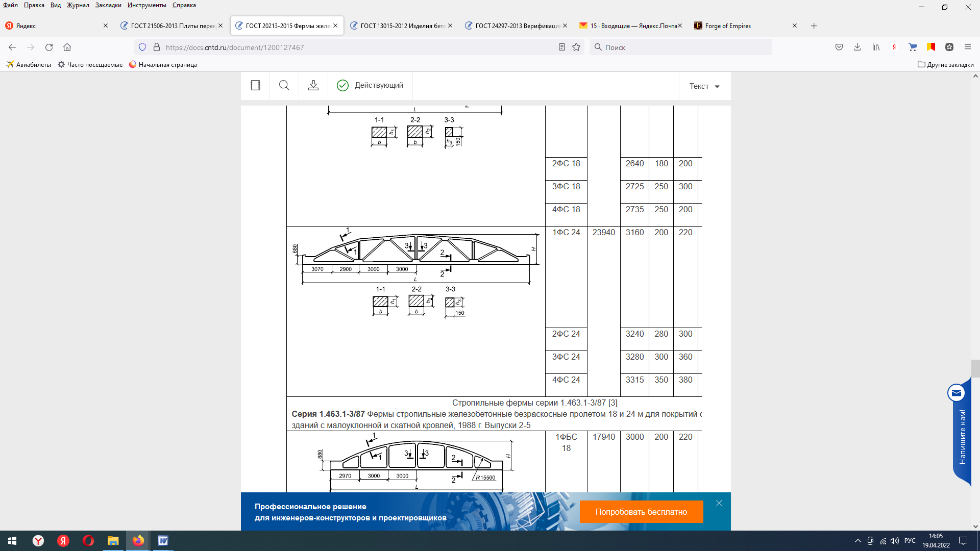980x551 pixels.
Task: Reload the page with the refresh icon
Action: tap(49, 47)
